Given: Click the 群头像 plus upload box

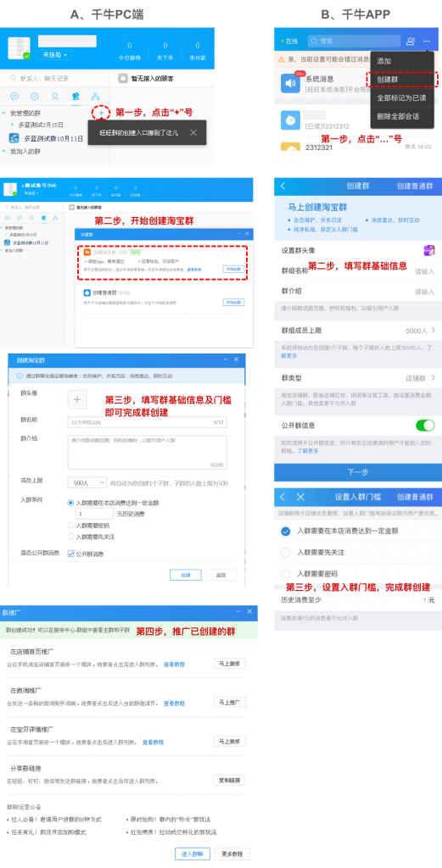Looking at the screenshot, I should coord(77,399).
